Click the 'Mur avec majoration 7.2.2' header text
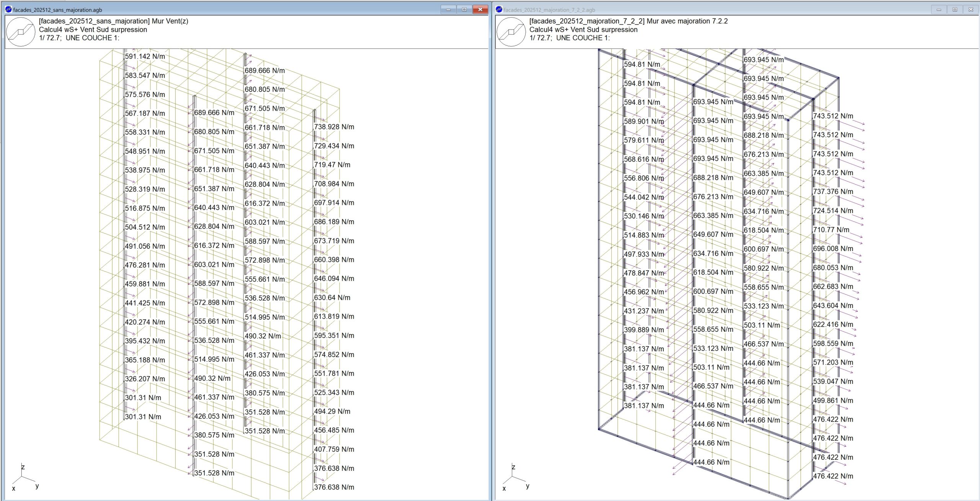 (687, 21)
